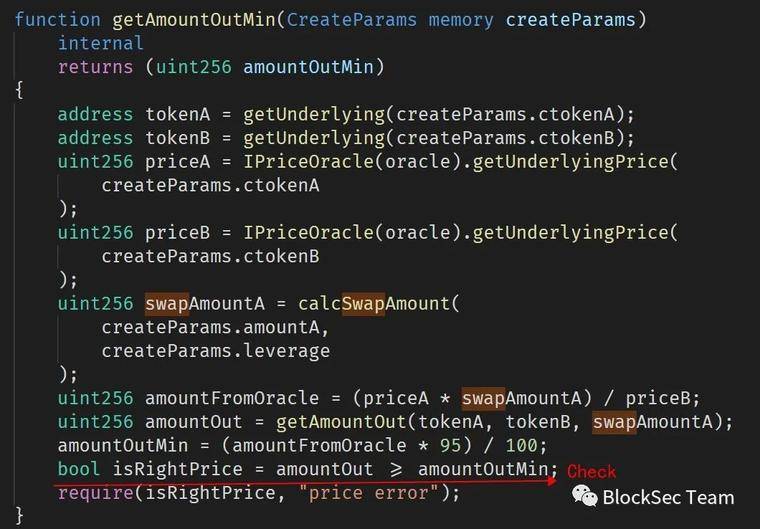Click the closing curly brace of function
760x529 pixels.
click(x=19, y=516)
